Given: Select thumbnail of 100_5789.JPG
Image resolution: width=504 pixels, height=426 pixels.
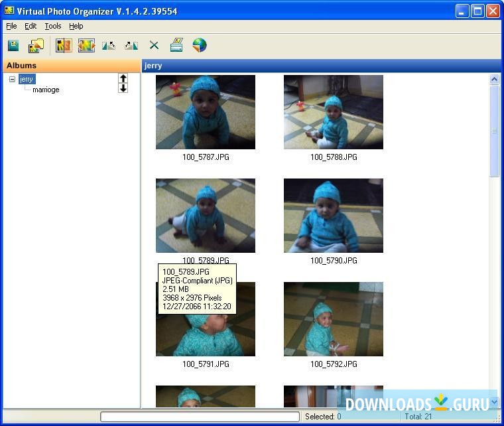Looking at the screenshot, I should click(206, 216).
